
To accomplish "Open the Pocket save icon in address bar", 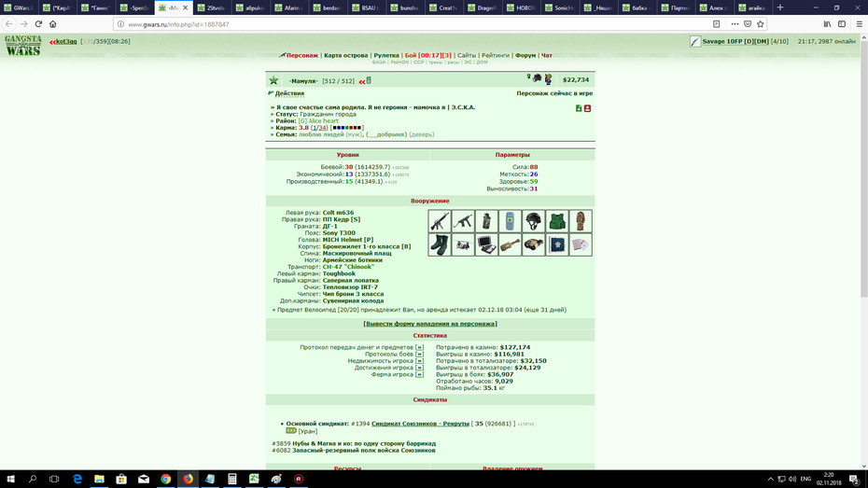I will click(x=748, y=23).
